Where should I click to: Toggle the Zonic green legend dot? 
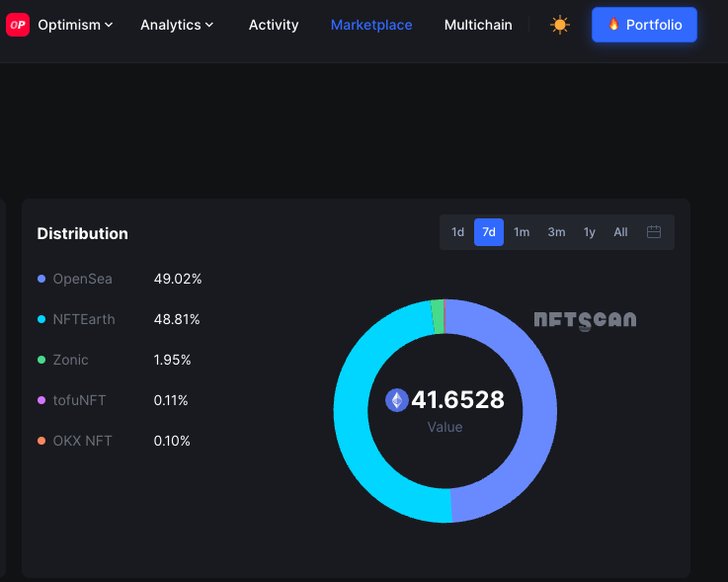coord(41,360)
